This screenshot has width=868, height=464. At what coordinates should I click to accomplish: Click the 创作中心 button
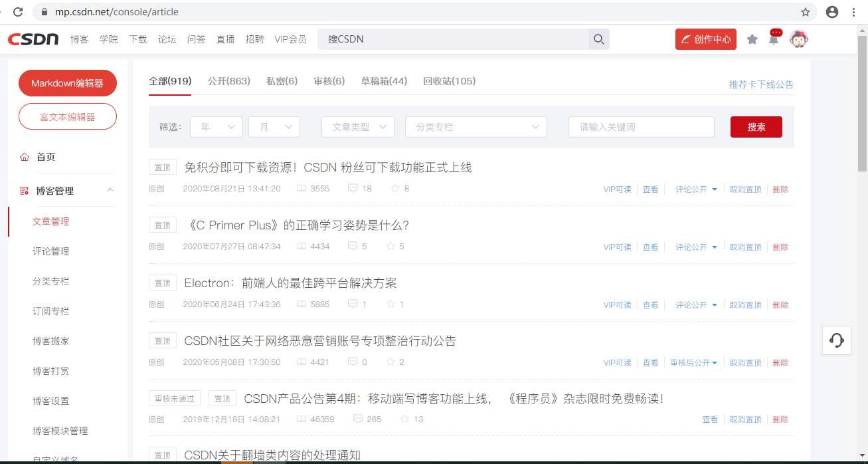tap(706, 39)
